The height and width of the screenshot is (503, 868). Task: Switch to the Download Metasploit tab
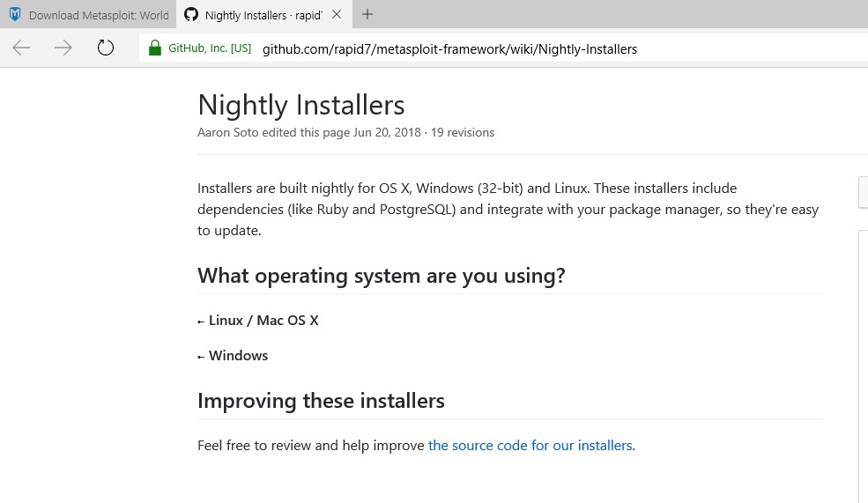(98, 15)
